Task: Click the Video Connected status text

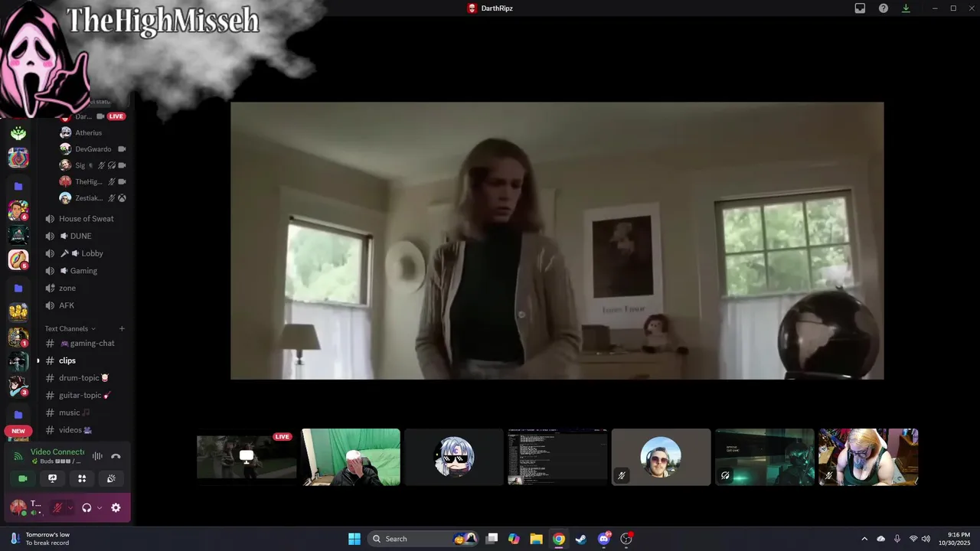Action: tap(57, 452)
